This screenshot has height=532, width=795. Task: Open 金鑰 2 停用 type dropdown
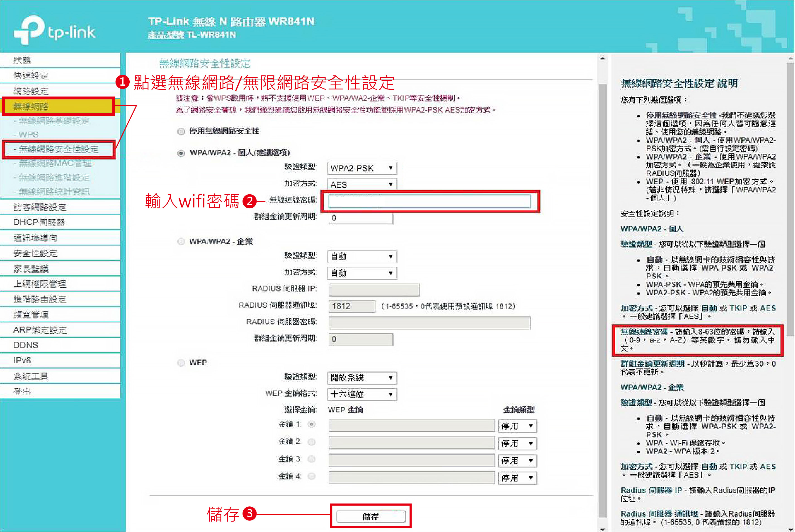pyautogui.click(x=517, y=443)
